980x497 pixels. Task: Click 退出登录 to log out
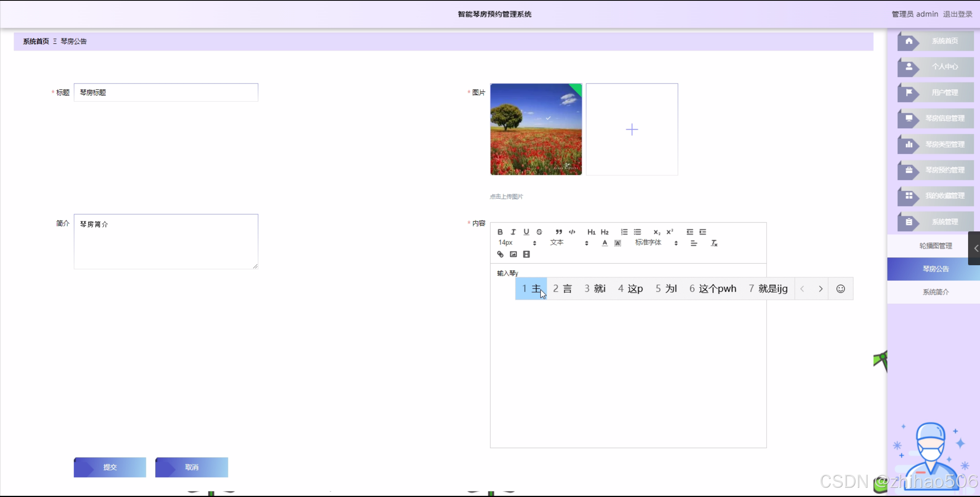(957, 14)
